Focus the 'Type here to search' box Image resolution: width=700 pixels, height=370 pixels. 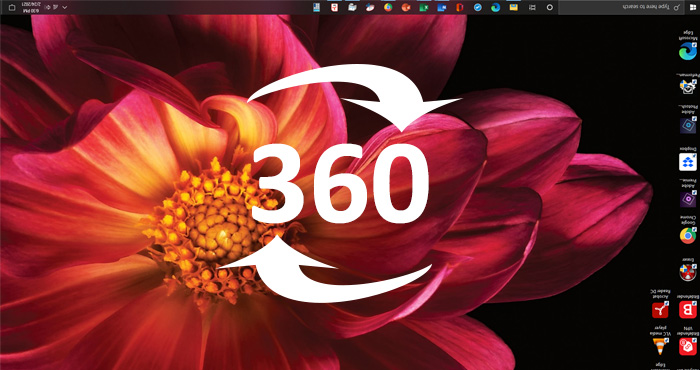tap(621, 7)
